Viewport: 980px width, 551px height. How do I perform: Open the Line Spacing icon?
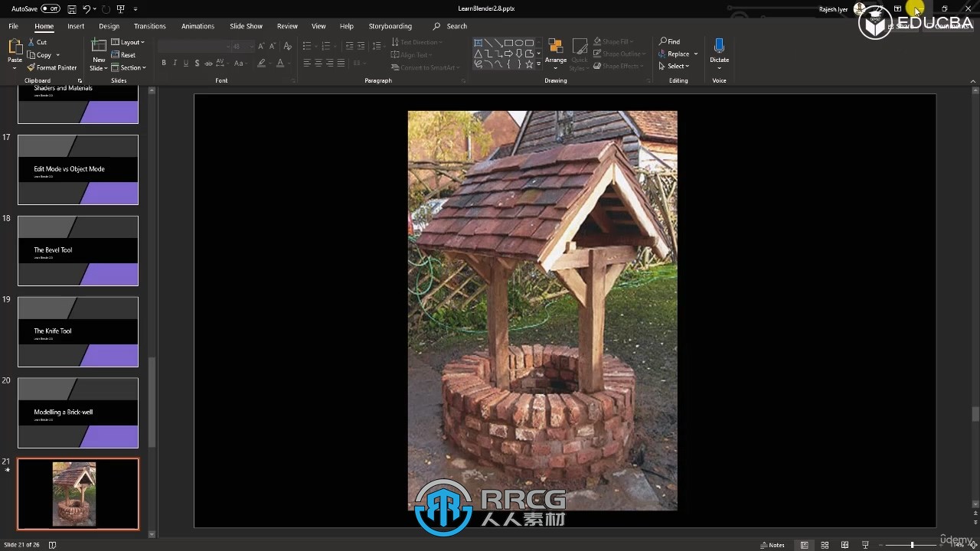click(377, 47)
